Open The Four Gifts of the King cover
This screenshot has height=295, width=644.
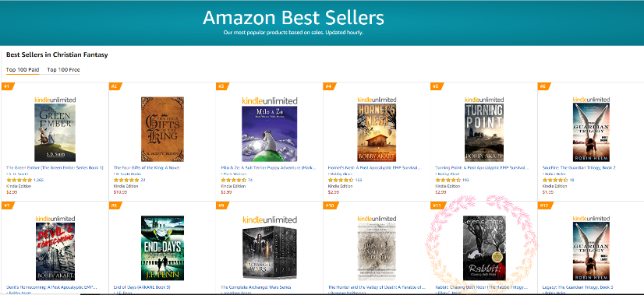click(x=162, y=129)
